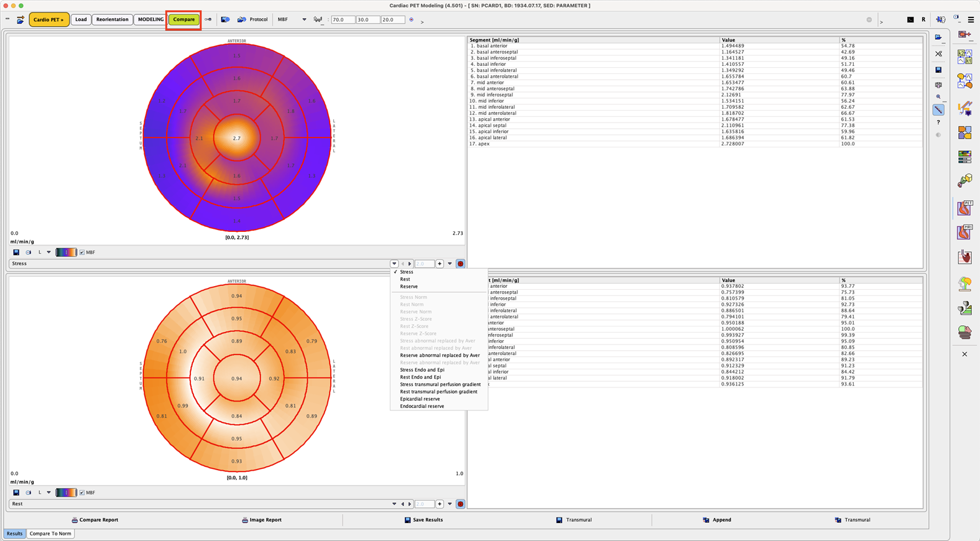The height and width of the screenshot is (541, 980).
Task: Click the red record button in Stress row
Action: pos(460,264)
